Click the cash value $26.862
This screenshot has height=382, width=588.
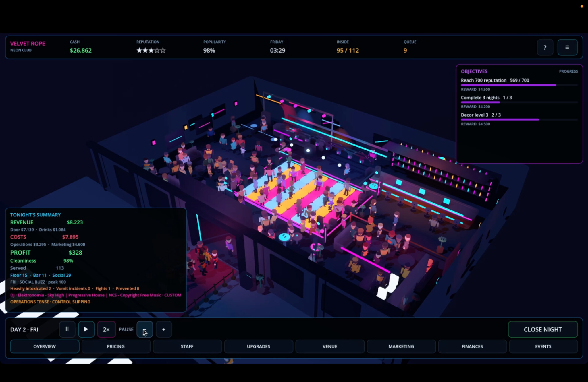81,51
